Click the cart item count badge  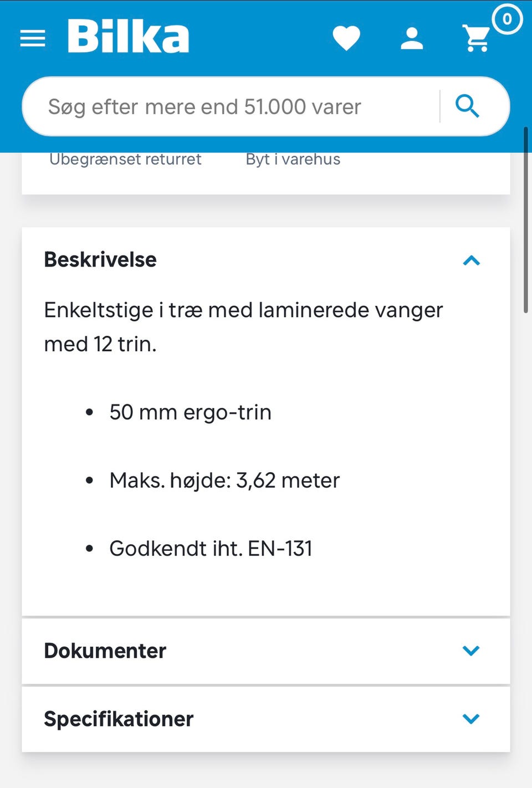[x=507, y=19]
